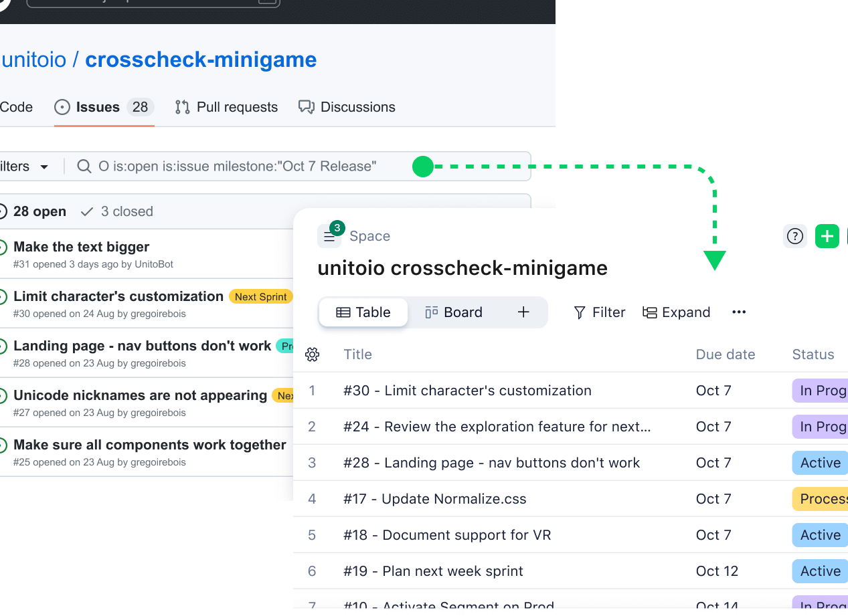Click open issue icon beside Make sure all components

pyautogui.click(x=2, y=445)
